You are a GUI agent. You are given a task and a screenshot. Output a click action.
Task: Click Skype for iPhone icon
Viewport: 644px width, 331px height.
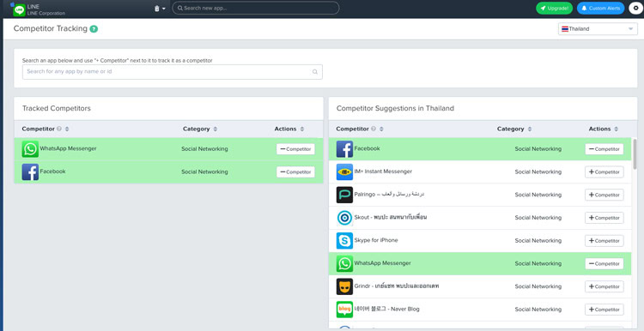344,241
